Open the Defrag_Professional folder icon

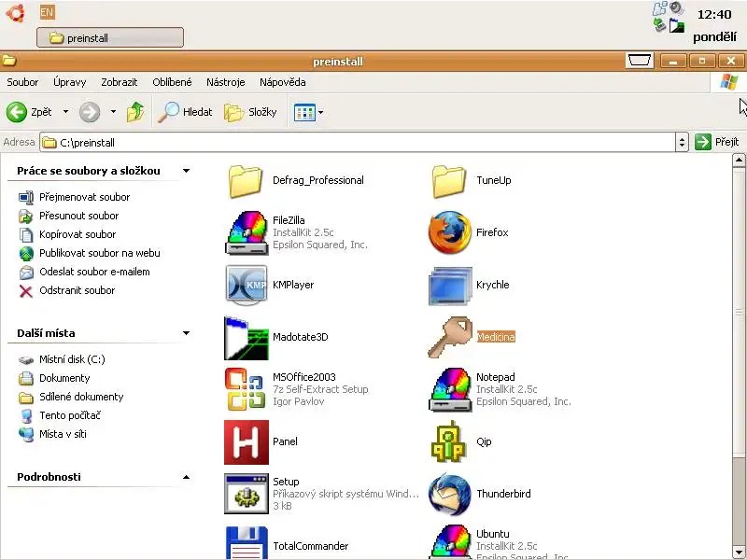(246, 181)
